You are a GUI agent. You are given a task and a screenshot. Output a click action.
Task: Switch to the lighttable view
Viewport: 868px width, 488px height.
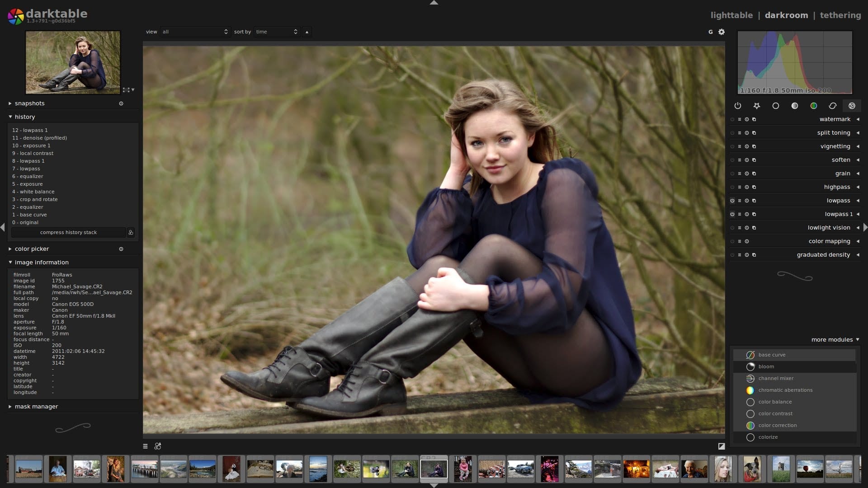tap(731, 15)
